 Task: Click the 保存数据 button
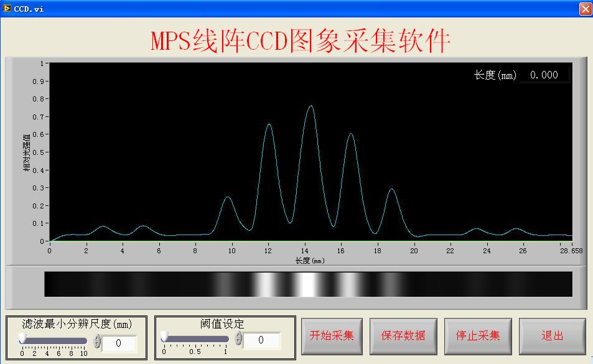click(403, 336)
